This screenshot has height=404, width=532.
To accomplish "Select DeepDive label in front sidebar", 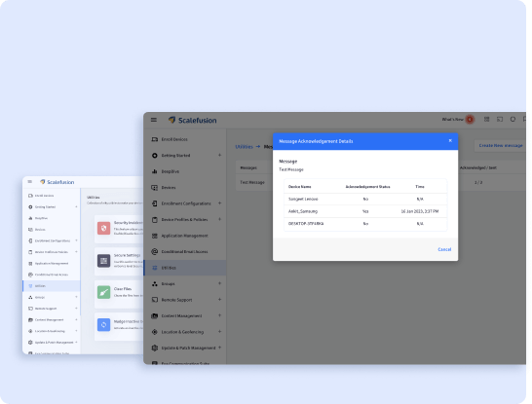I will pyautogui.click(x=170, y=171).
